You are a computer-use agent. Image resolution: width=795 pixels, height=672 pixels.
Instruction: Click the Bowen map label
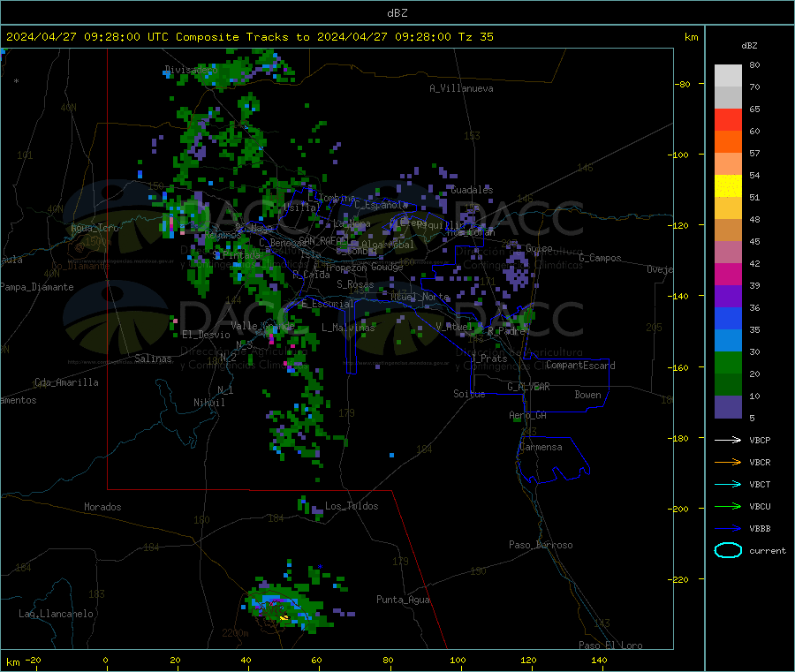[588, 395]
